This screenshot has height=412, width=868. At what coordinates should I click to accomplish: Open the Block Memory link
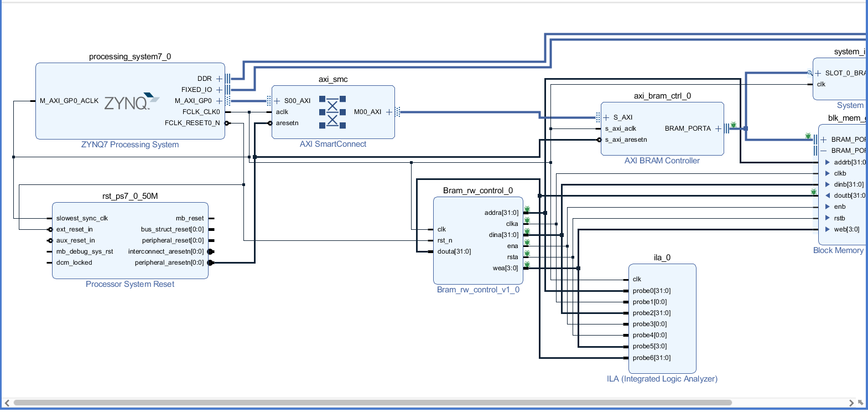click(838, 250)
